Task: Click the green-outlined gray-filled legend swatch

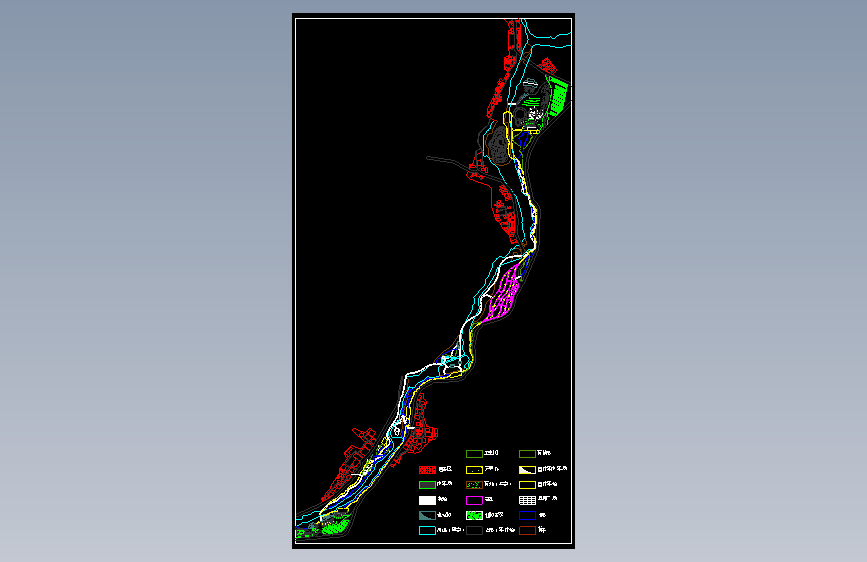Action: point(427,485)
